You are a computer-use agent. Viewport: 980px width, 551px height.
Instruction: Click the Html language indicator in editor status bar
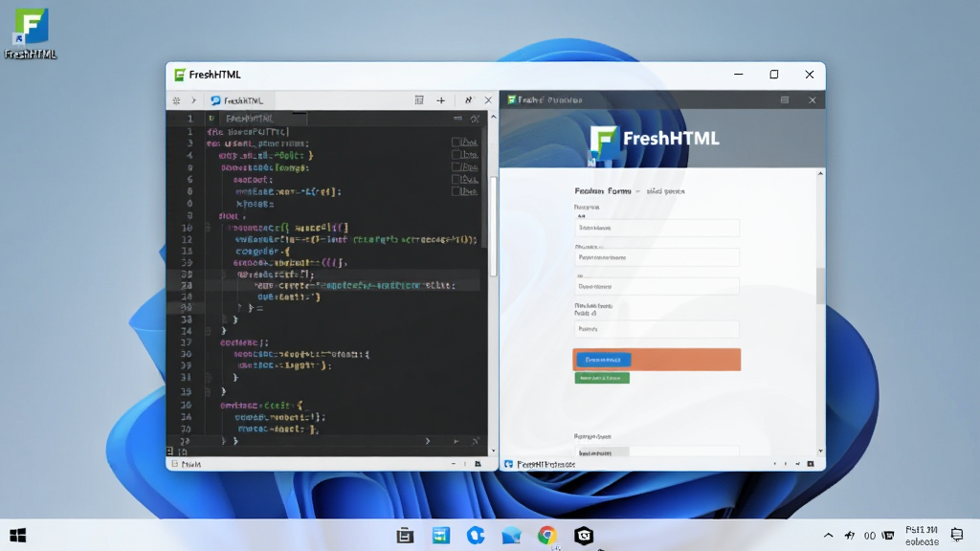coord(191,464)
